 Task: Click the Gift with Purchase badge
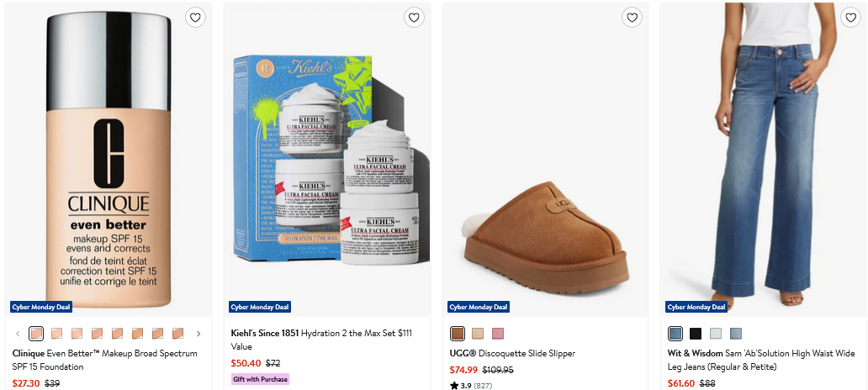(260, 379)
